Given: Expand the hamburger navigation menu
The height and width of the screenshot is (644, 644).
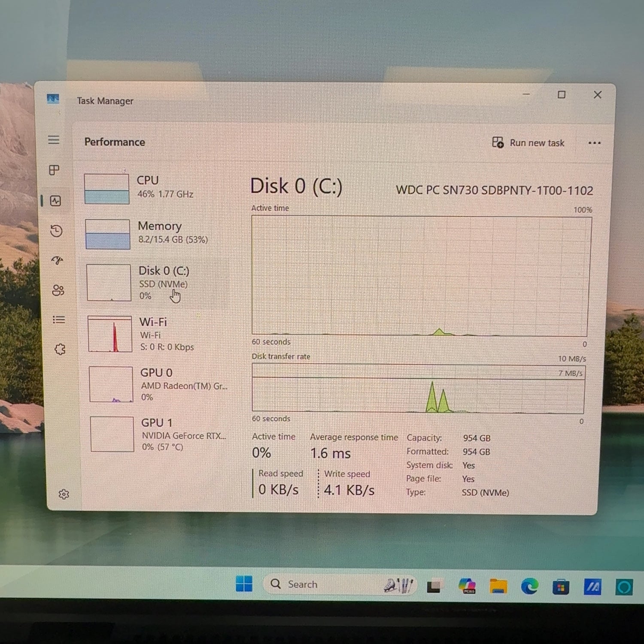Looking at the screenshot, I should [x=54, y=140].
